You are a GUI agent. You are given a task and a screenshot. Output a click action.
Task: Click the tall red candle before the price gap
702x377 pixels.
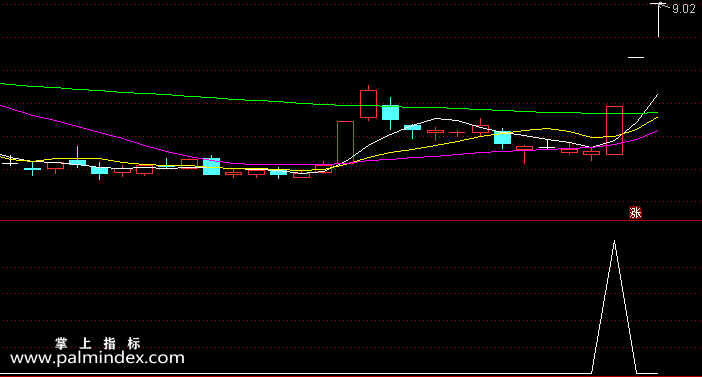coord(345,142)
